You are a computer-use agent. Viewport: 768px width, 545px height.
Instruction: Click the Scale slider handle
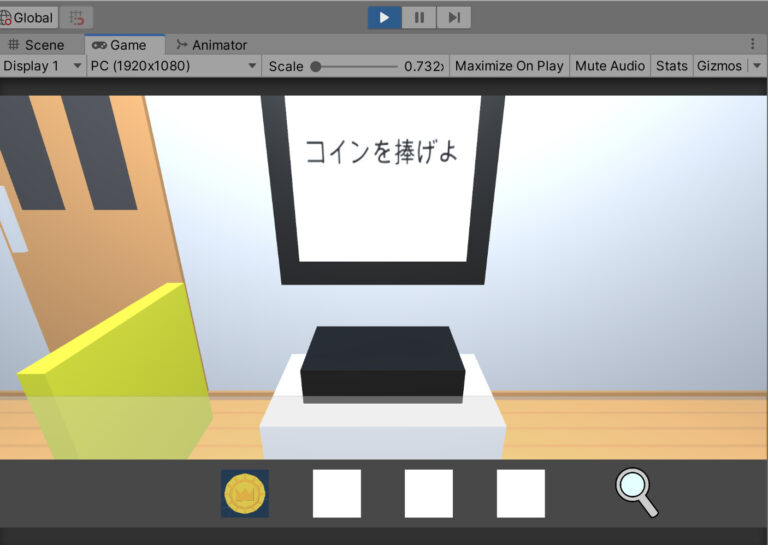(316, 67)
